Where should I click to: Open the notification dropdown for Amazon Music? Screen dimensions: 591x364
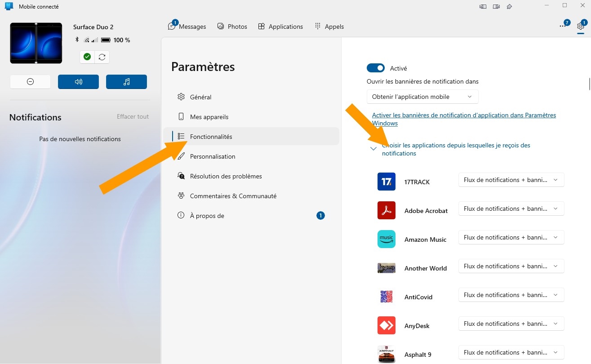coord(511,237)
